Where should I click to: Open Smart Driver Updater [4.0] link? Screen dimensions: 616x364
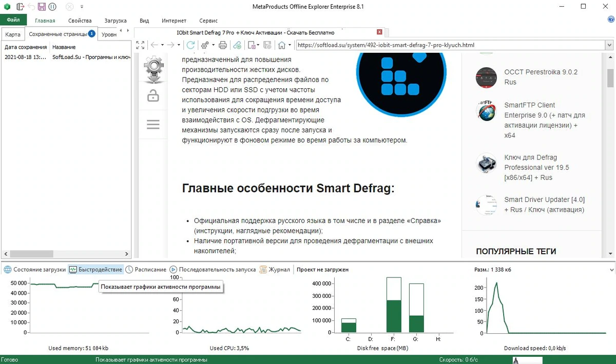tap(544, 205)
